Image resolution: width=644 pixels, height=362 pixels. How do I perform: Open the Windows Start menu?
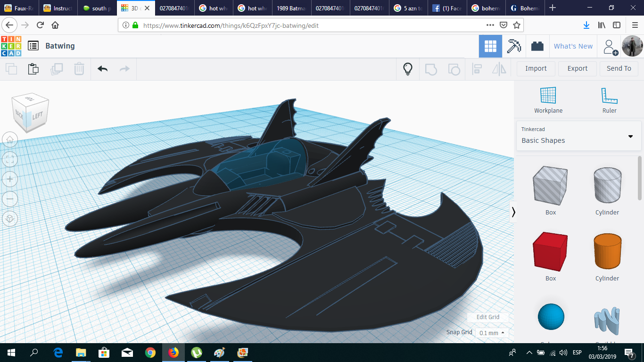[11, 353]
